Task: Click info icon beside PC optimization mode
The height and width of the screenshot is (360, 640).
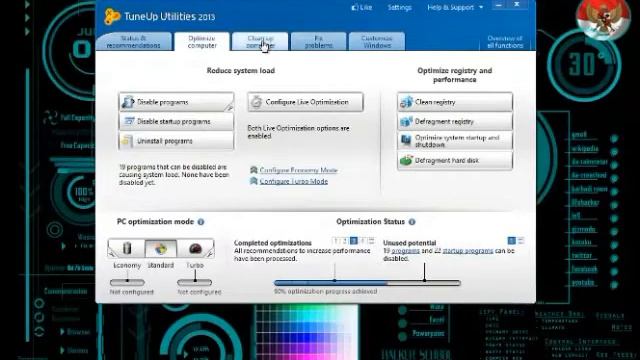Action: (201, 222)
